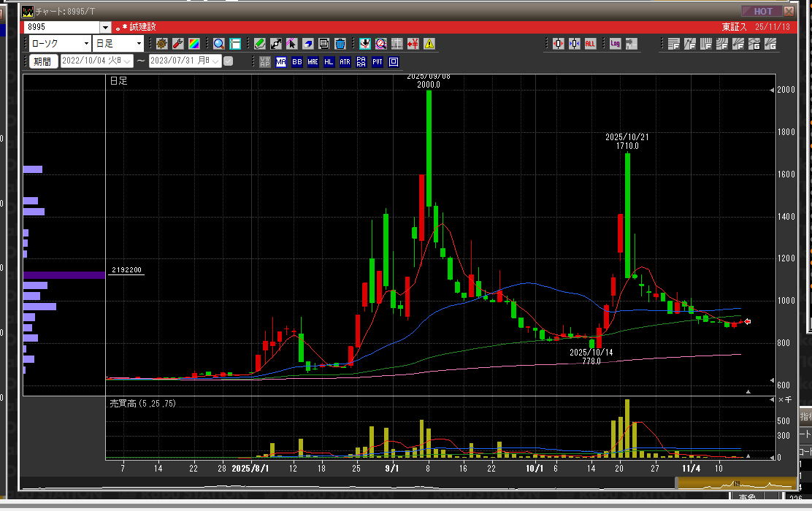This screenshot has width=812, height=511.
Task: Toggle the ATR indicator button
Action: tap(345, 62)
